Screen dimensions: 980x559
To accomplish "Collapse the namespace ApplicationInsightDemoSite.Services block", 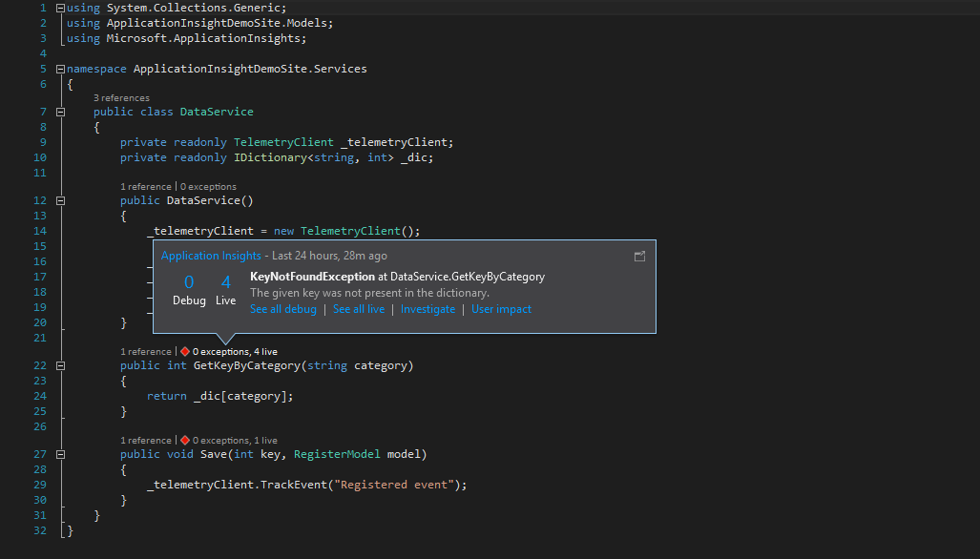I will pos(61,70).
